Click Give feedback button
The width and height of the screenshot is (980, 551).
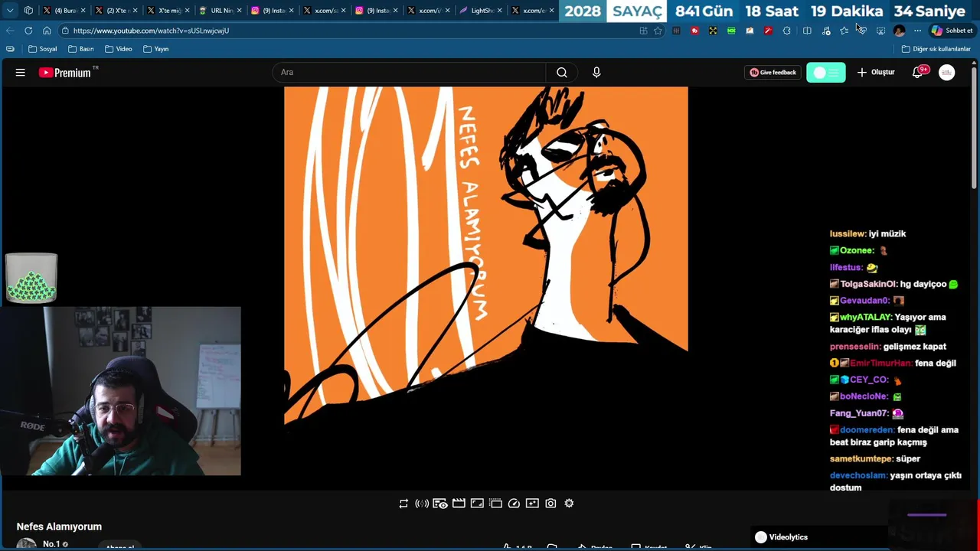[773, 73]
